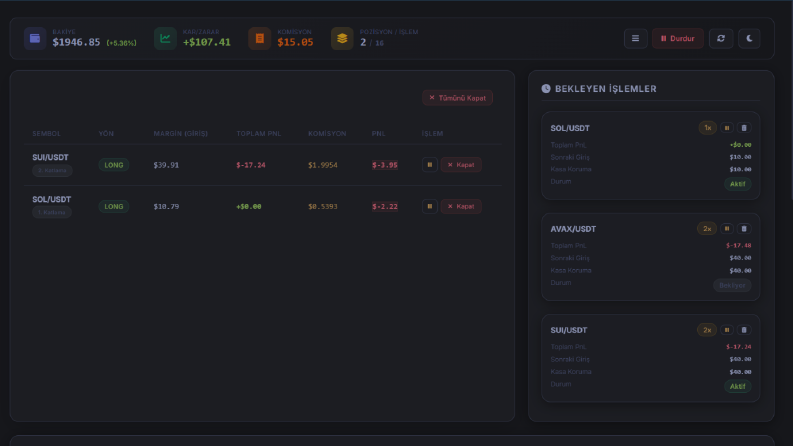
Task: Click the 2x badge on SUI/USDT card
Action: (707, 330)
